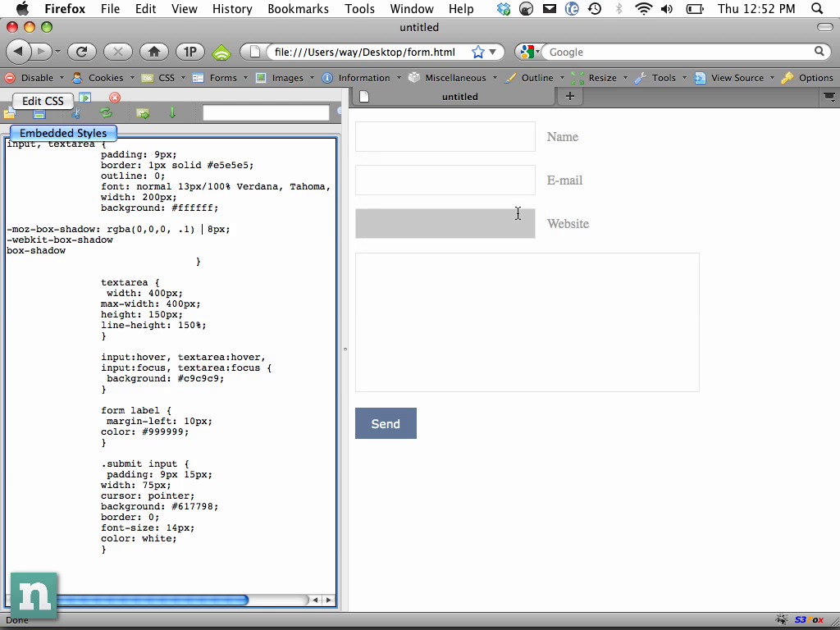Viewport: 840px width, 630px height.
Task: Click the search magnifier in the Google box
Action: [819, 52]
